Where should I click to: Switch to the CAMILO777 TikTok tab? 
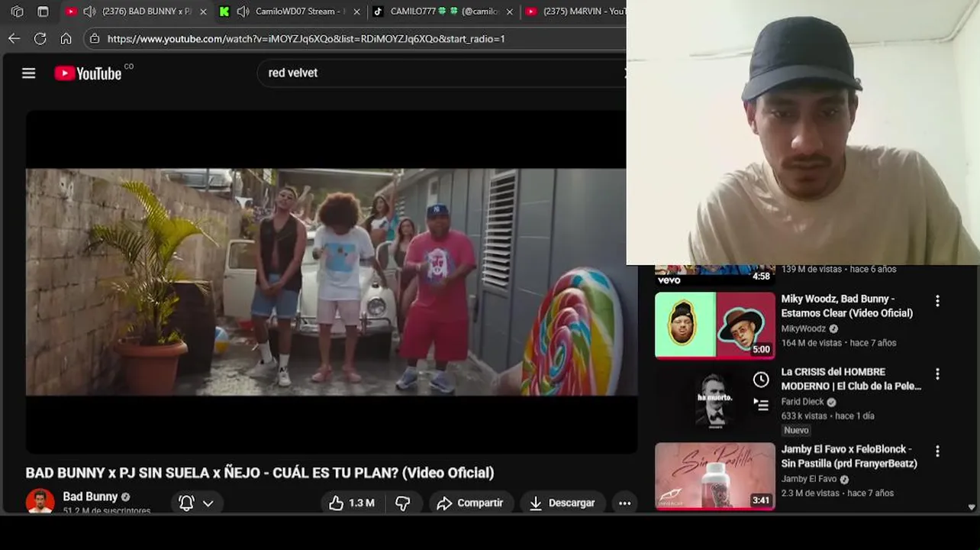click(x=443, y=11)
